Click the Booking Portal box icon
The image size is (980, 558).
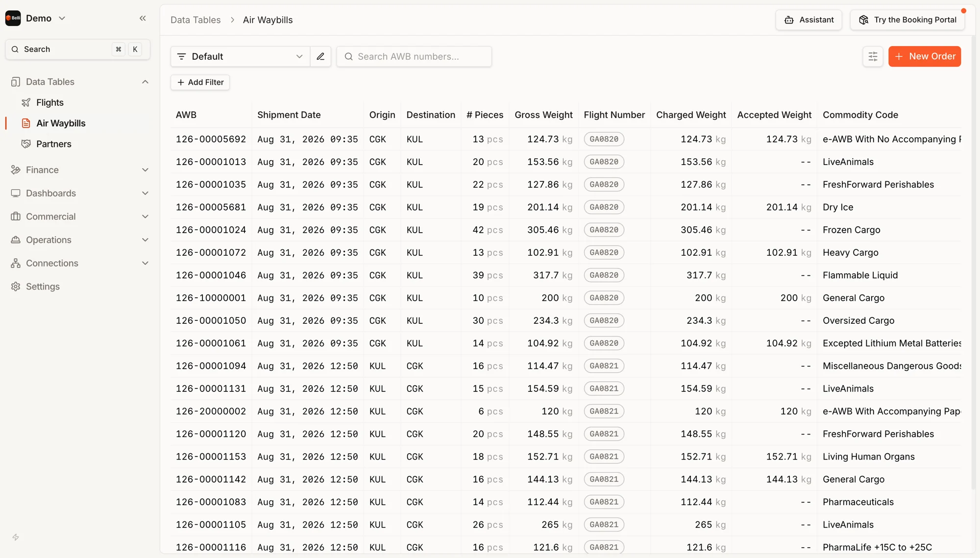pos(863,20)
